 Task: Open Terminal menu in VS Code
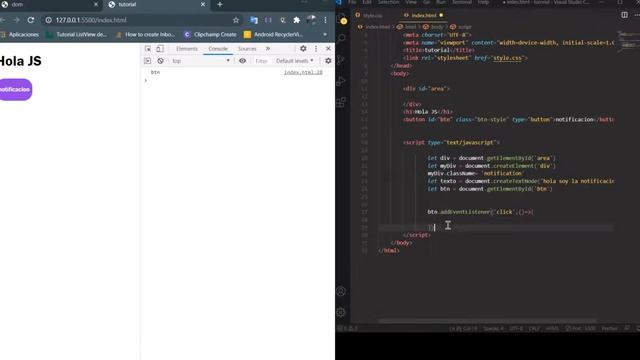[462, 2]
